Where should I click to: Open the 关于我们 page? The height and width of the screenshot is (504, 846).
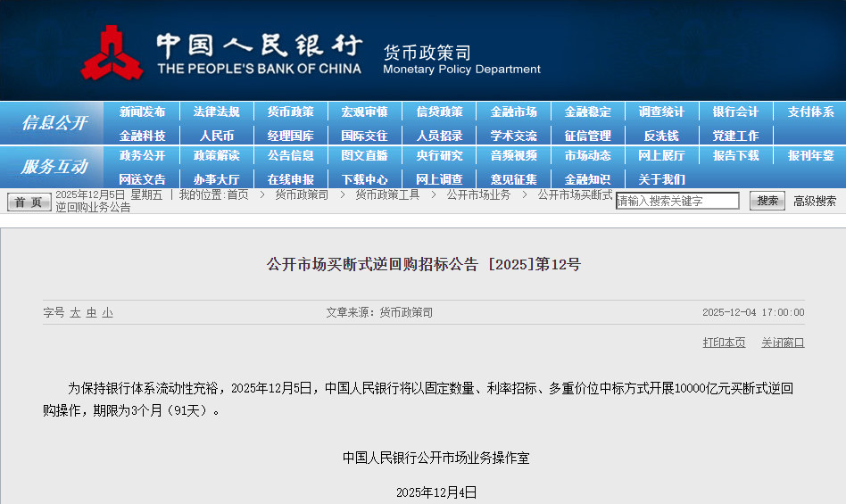[661, 178]
